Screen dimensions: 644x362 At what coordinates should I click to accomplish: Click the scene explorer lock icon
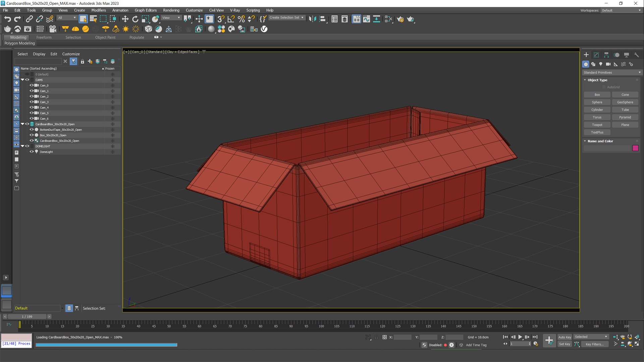[83, 61]
